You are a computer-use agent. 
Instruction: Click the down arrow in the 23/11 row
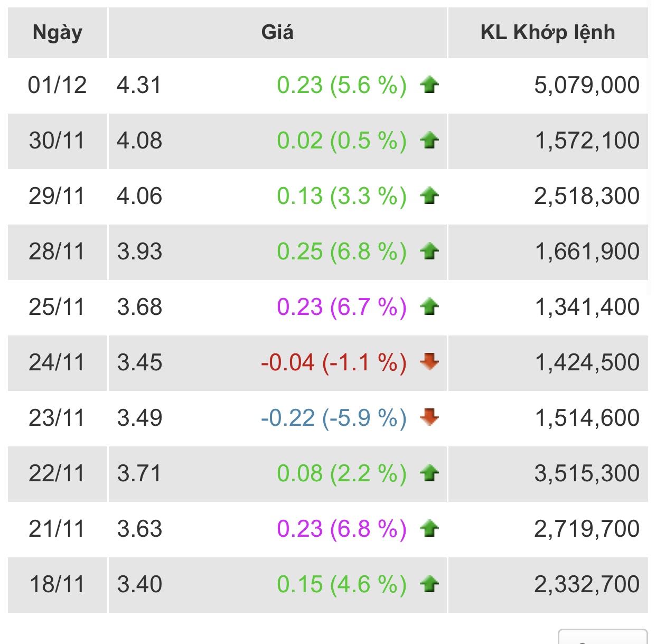(x=429, y=417)
